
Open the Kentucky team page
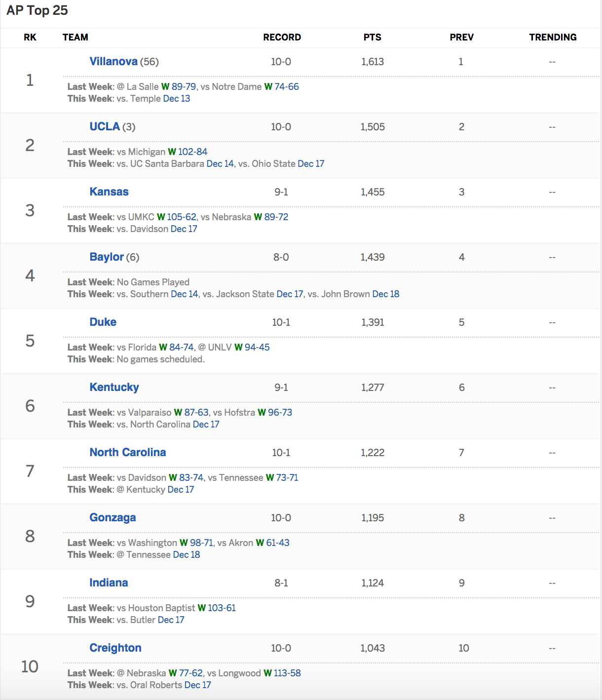(114, 387)
